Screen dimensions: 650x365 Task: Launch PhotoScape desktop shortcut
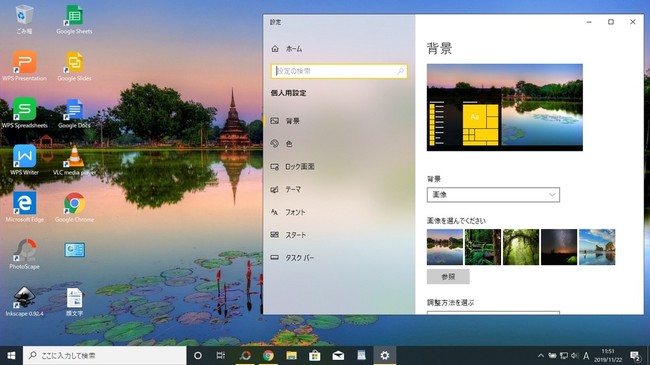coord(24,254)
